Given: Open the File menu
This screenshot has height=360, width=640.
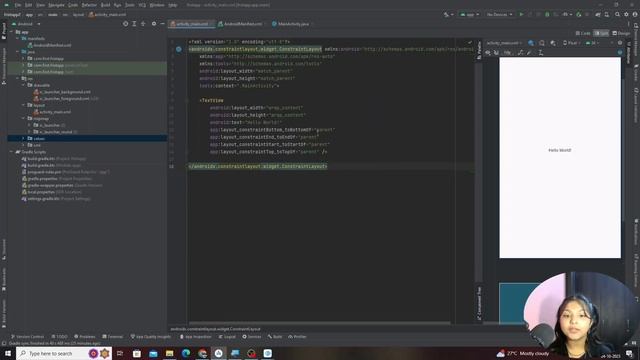Looking at the screenshot, I should pos(18,5).
